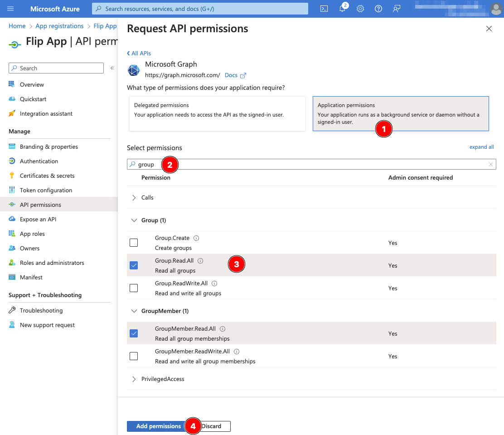The width and height of the screenshot is (504, 435).
Task: Open the help question mark menu
Action: coord(378,9)
